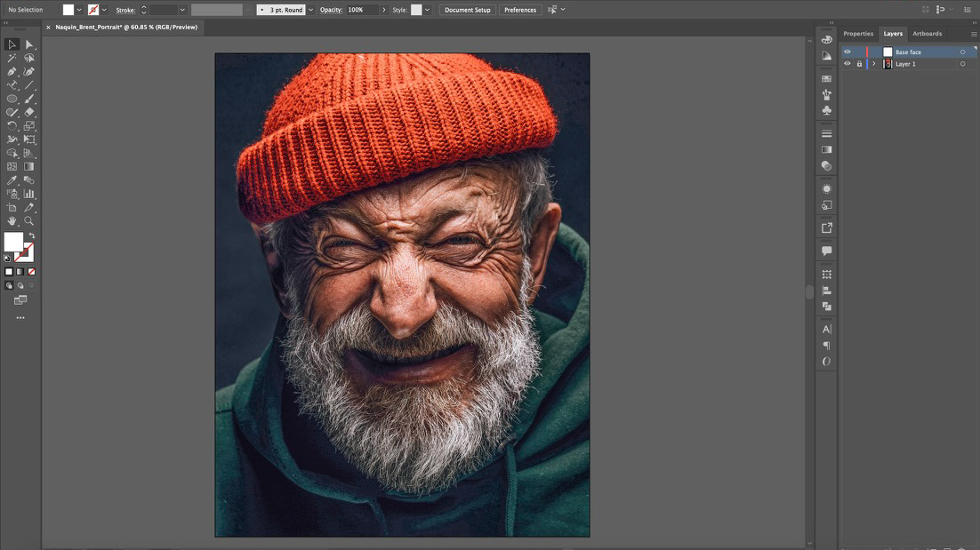
Task: Expand Layer 1 sublayers
Action: [874, 64]
